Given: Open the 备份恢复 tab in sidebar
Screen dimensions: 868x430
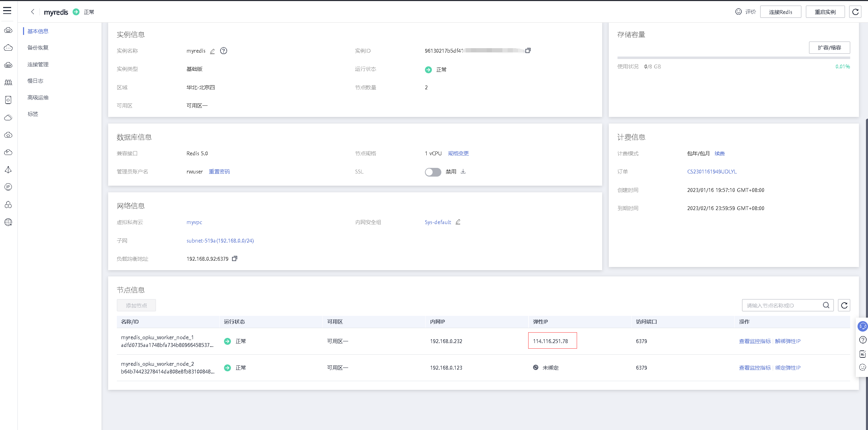Looking at the screenshot, I should [x=38, y=48].
